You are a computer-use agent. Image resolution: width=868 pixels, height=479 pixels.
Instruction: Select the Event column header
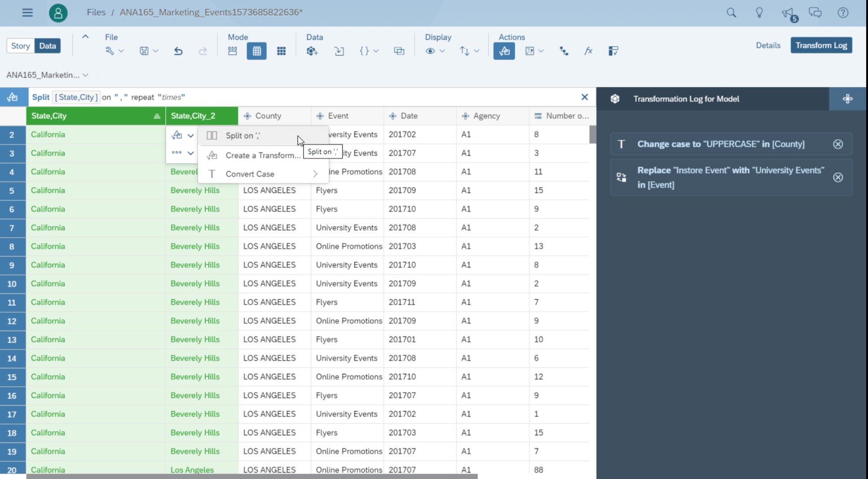point(347,116)
